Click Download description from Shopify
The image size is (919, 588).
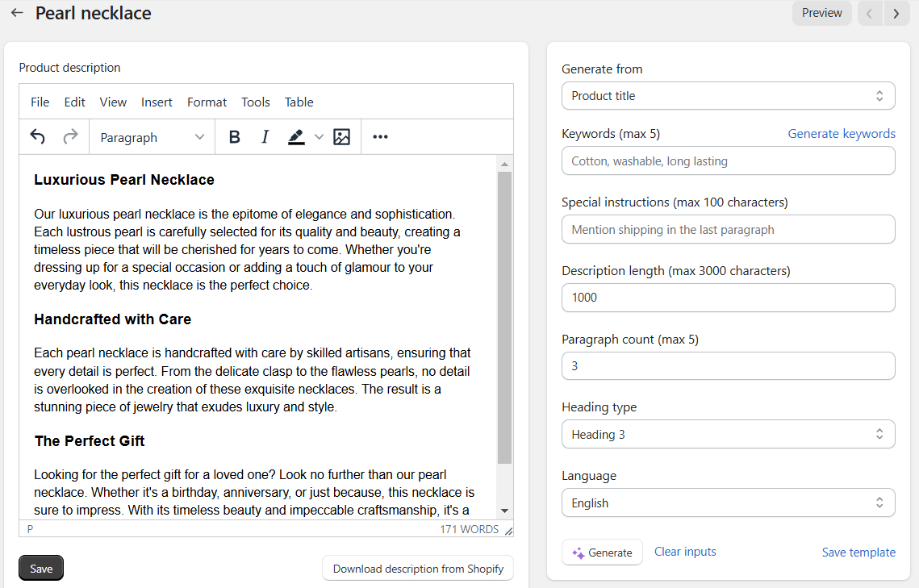417,568
